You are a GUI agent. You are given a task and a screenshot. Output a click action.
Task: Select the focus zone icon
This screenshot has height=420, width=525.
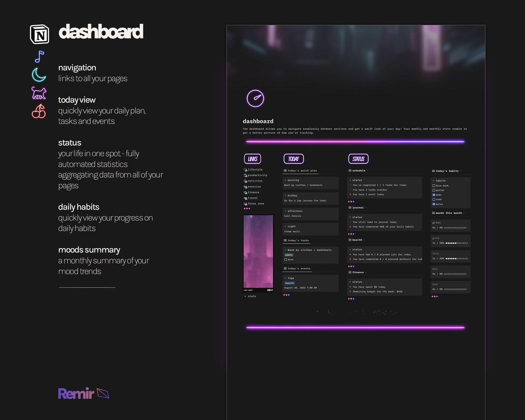coord(245,204)
